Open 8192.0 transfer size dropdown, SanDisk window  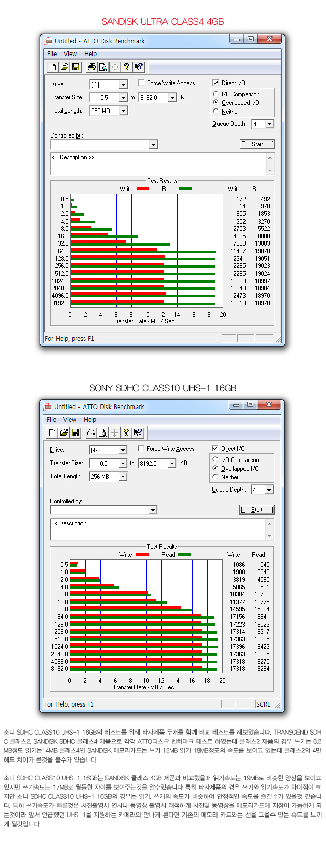tap(172, 97)
